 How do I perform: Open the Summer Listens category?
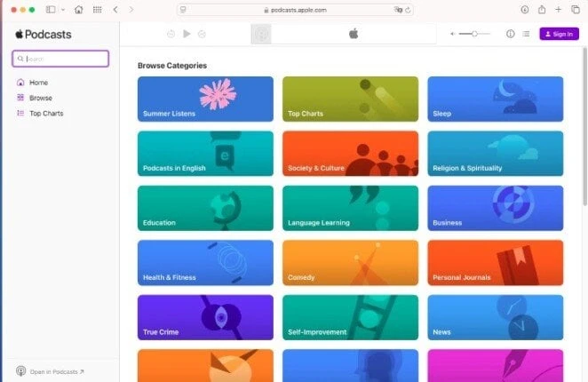click(205, 99)
